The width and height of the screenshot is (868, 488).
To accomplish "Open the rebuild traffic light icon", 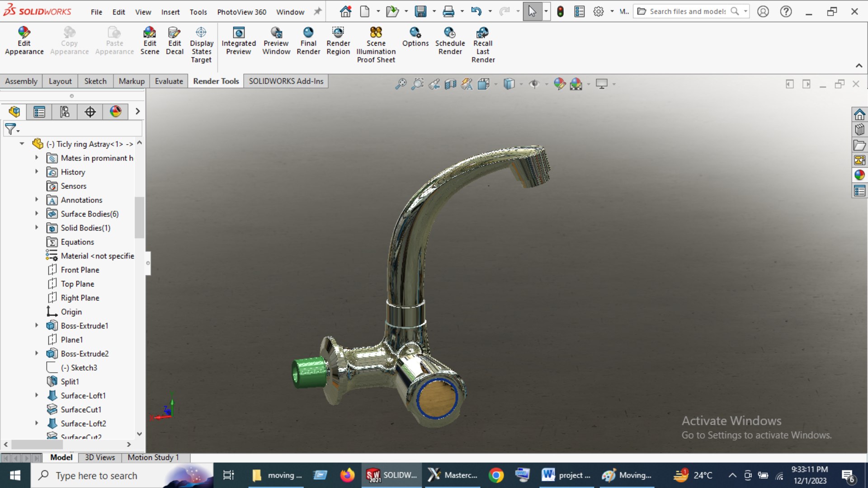I will point(560,12).
